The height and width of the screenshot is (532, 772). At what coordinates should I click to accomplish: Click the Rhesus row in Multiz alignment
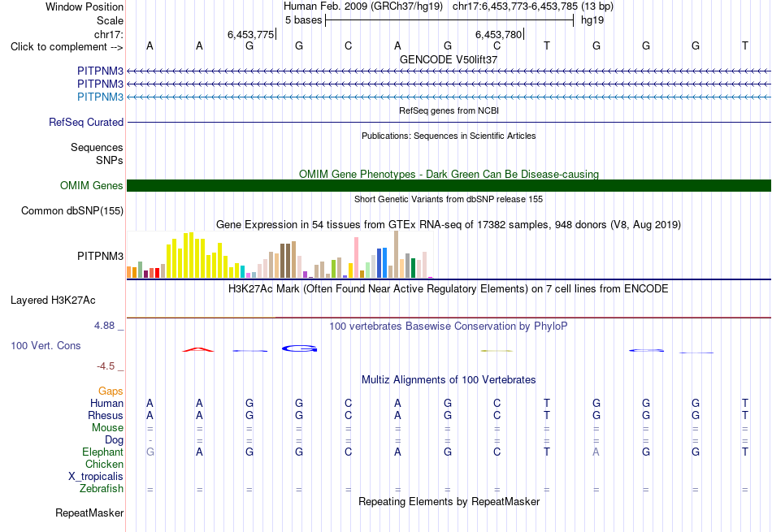point(449,415)
